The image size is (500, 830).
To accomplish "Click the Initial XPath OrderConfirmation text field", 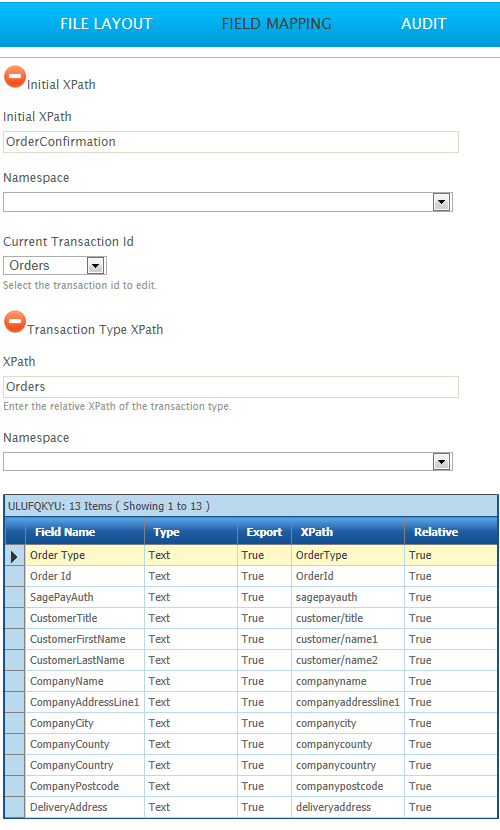I will point(231,142).
